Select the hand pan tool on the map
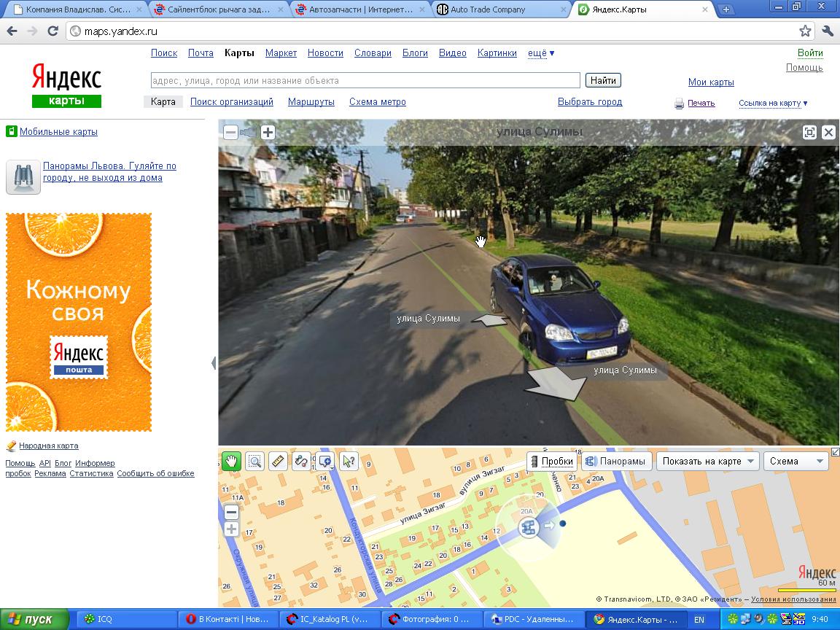 231,461
